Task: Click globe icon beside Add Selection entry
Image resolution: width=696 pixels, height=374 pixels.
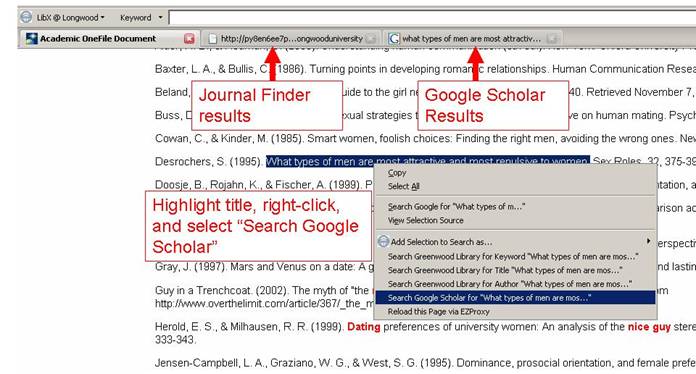Action: click(x=383, y=241)
